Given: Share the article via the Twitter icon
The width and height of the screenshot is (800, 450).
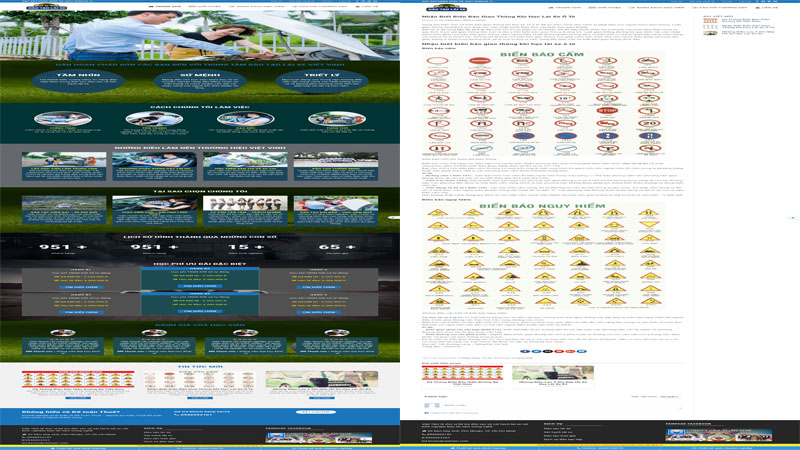Looking at the screenshot, I should coord(536,352).
